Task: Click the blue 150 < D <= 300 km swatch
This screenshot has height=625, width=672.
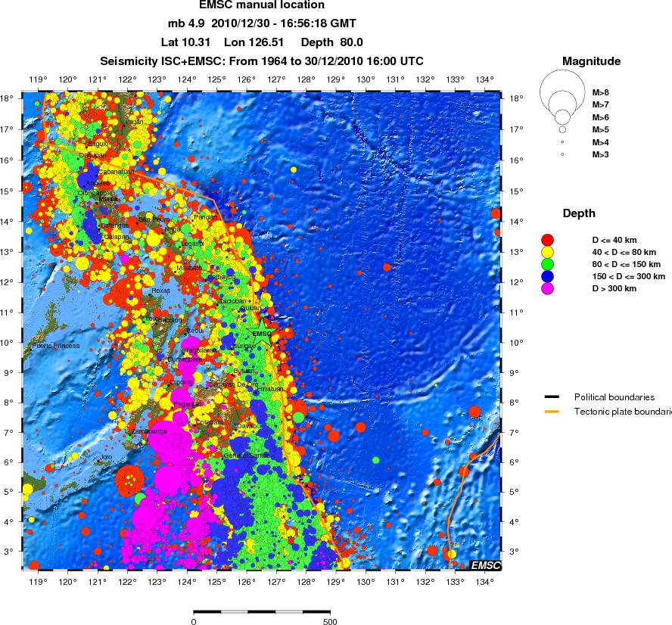Action: tap(547, 276)
